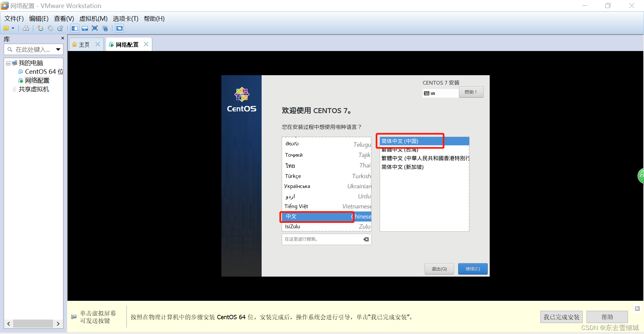Viewport: 644px width, 334px height.
Task: Switch to 主页 tab
Action: coord(84,45)
